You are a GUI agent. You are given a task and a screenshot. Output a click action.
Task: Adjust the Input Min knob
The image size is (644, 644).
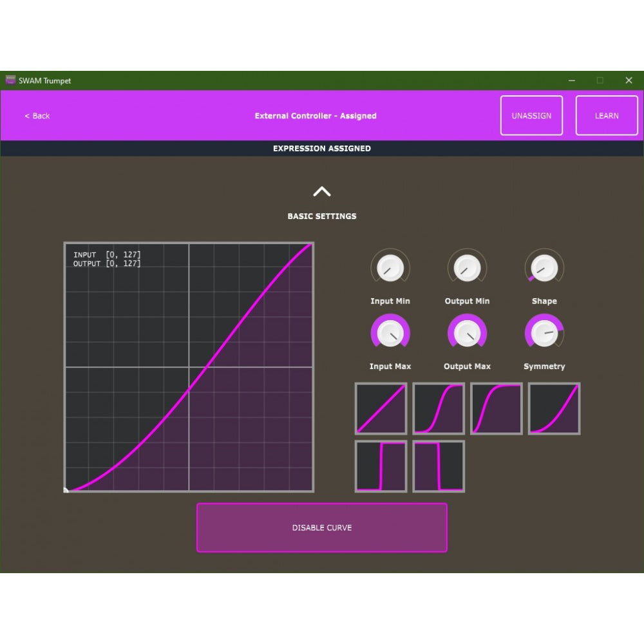(x=390, y=267)
